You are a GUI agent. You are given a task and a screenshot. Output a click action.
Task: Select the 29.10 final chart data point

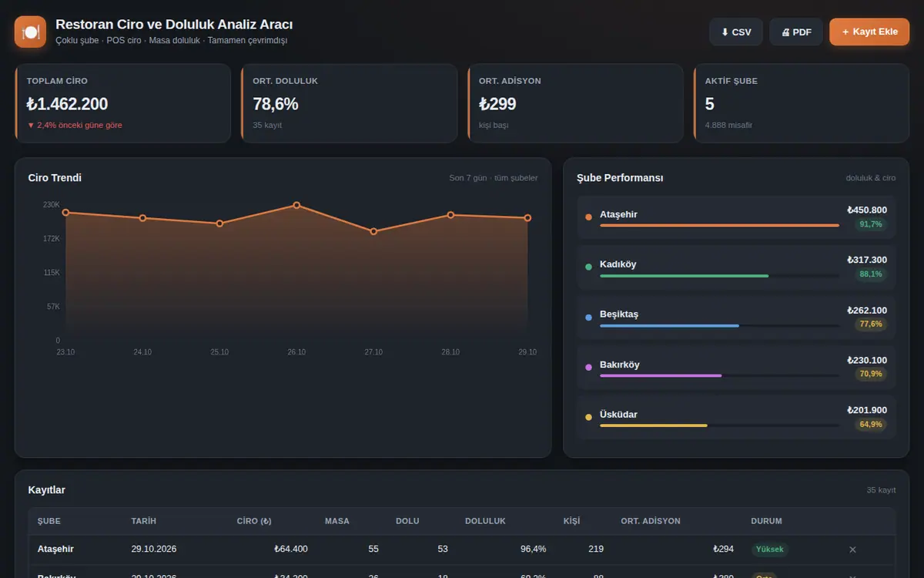[527, 218]
